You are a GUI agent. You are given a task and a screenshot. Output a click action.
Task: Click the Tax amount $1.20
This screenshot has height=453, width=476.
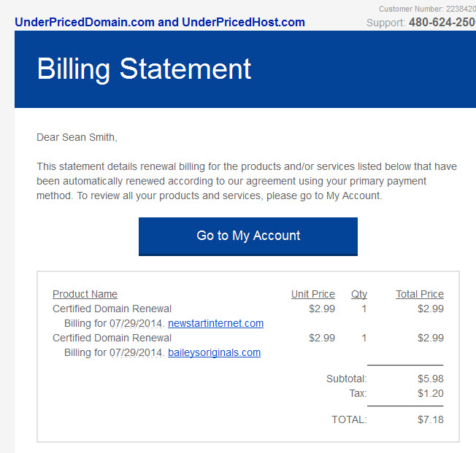(431, 393)
